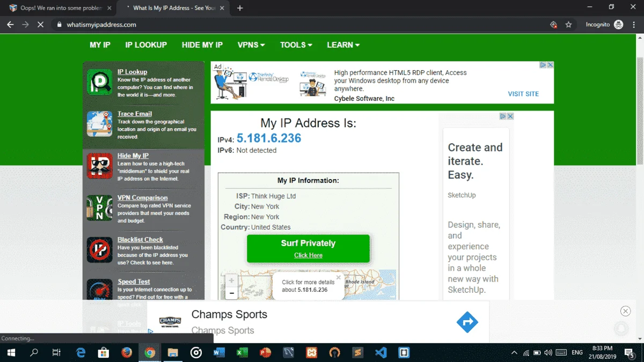The image size is (644, 362).
Task: Open the VPN Comparison icon
Action: [x=99, y=208]
